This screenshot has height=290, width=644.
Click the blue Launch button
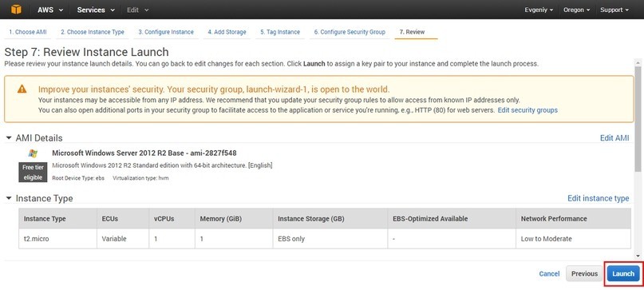[623, 273]
